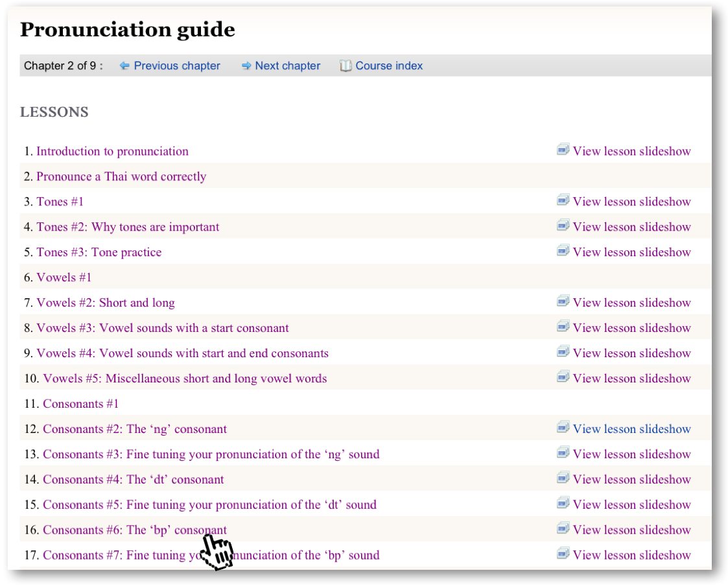Open the Vowels #1 lesson

tap(64, 277)
